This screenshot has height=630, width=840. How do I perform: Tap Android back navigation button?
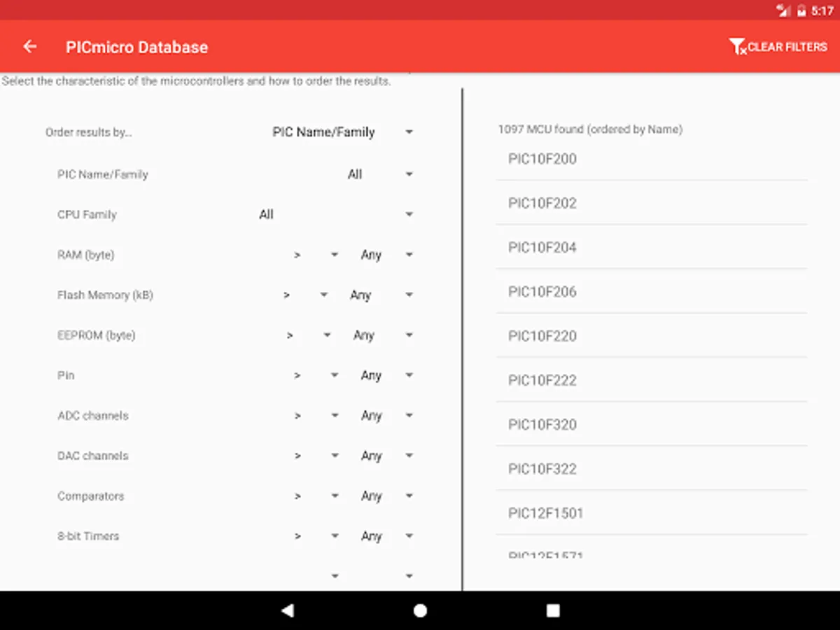(287, 610)
